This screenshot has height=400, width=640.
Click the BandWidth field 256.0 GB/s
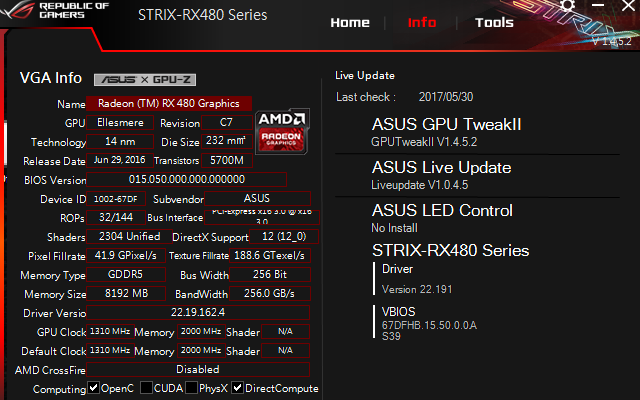click(270, 293)
